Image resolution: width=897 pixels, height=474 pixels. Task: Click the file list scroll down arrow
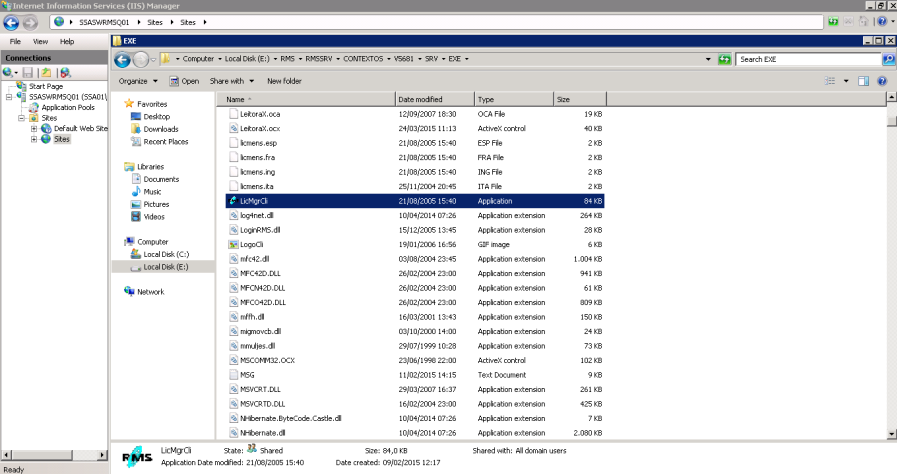891,434
